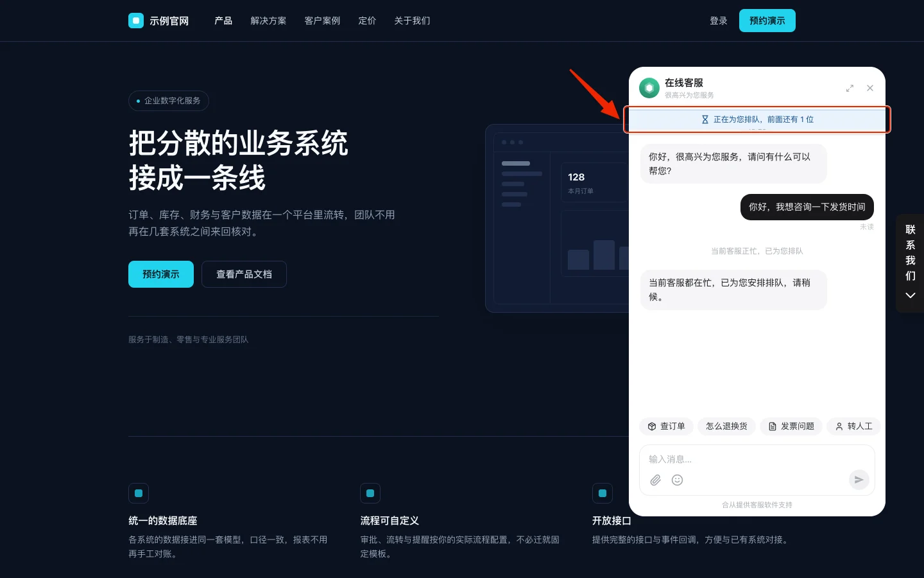This screenshot has width=924, height=578.
Task: Open the emoji picker in chat
Action: coord(677,480)
